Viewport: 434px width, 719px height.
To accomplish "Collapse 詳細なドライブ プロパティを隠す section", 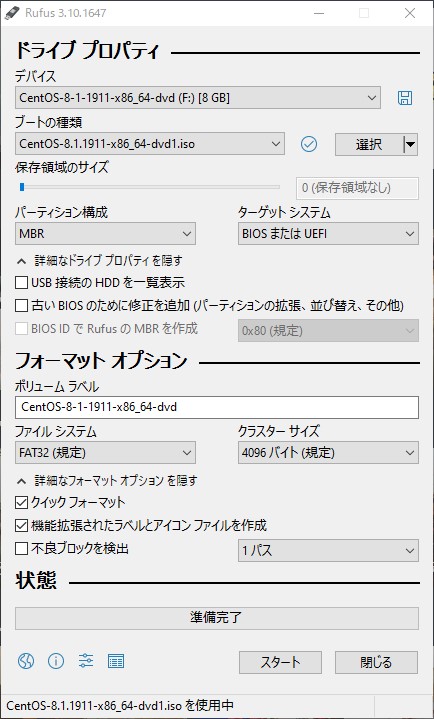I will (100, 261).
